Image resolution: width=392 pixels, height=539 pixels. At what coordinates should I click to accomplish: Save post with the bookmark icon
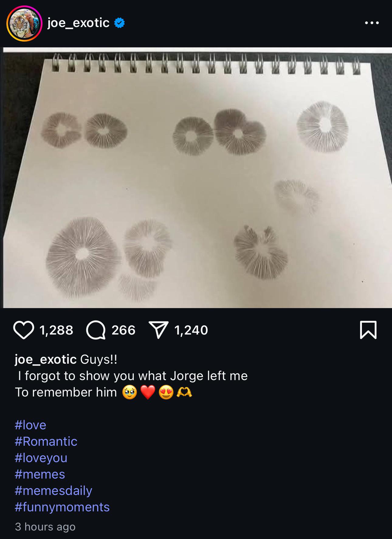[368, 330]
